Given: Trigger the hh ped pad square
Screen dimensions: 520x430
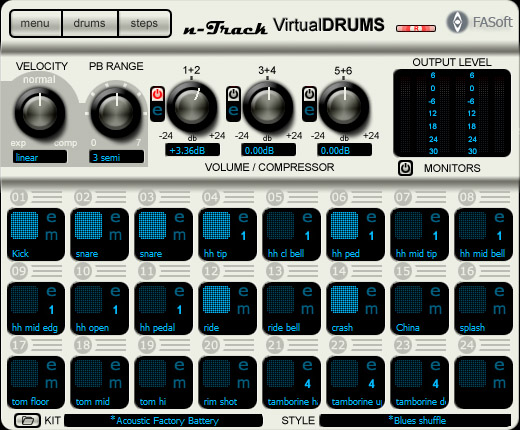Looking at the screenshot, I should pos(344,226).
